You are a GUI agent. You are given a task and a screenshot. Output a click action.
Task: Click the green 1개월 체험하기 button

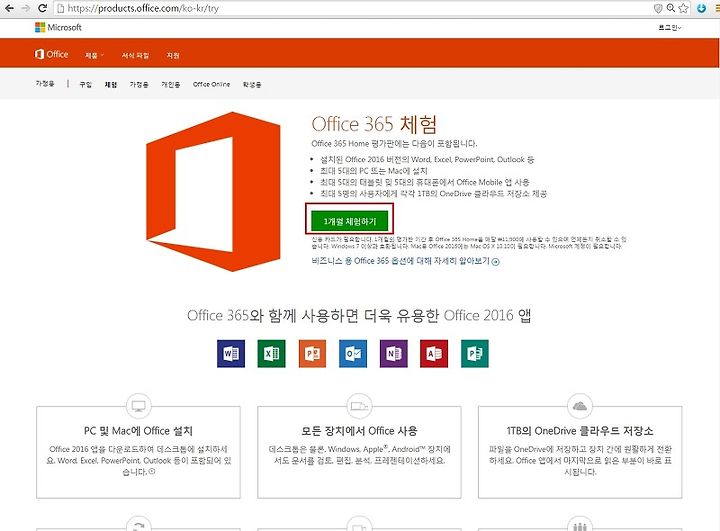(349, 221)
